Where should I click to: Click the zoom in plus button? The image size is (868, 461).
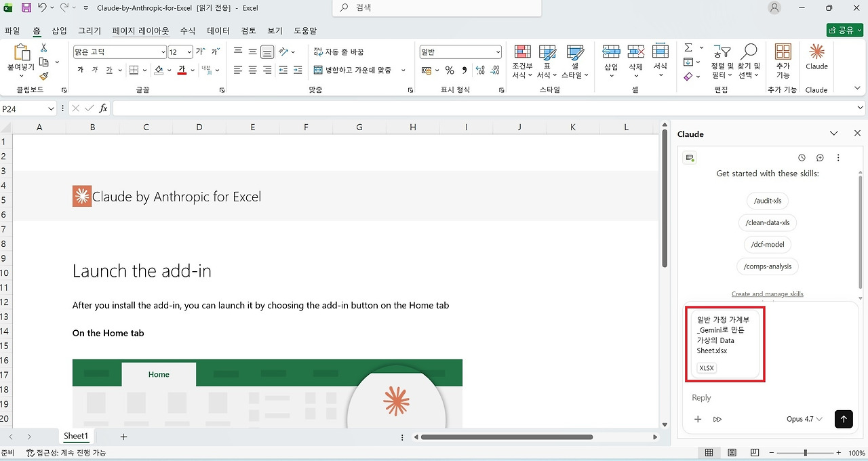838,453
